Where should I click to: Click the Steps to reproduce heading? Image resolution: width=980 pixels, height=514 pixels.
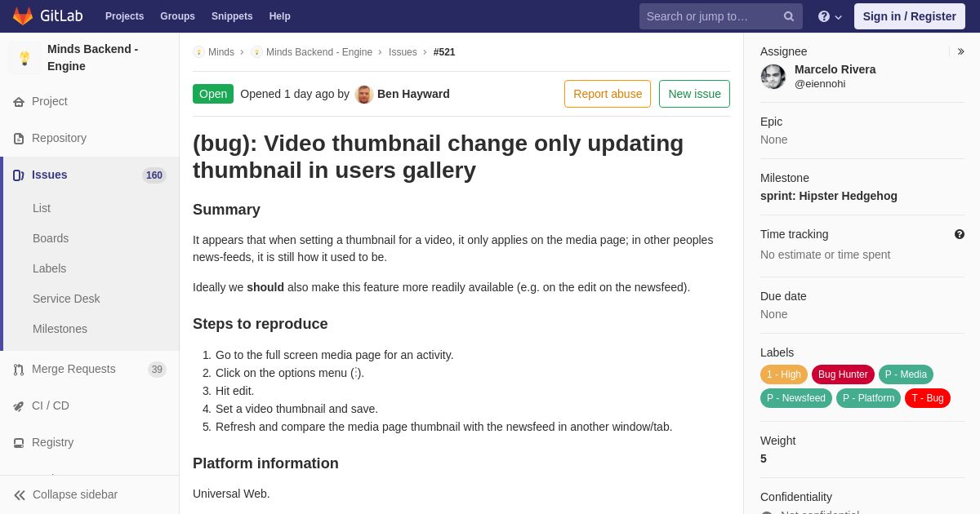point(261,324)
